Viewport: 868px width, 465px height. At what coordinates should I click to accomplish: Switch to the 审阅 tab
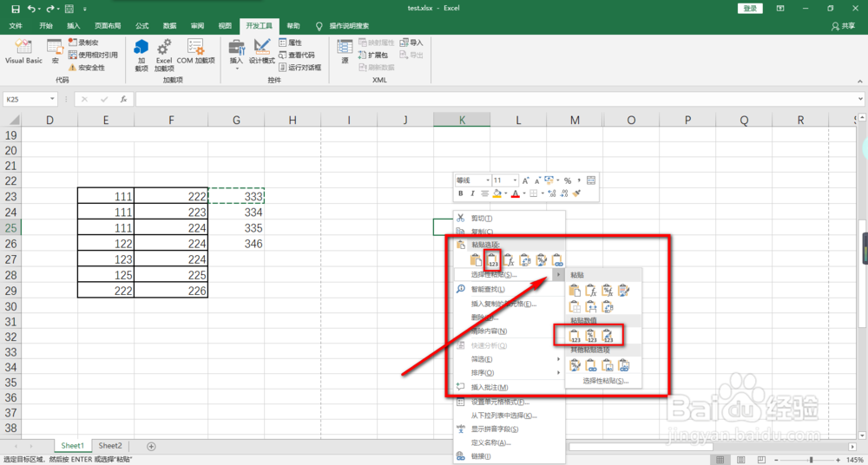[x=198, y=25]
